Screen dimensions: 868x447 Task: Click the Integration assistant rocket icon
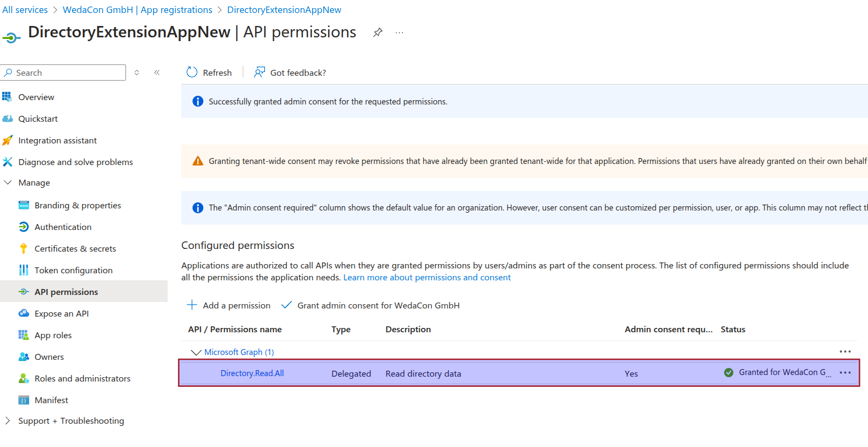7,140
